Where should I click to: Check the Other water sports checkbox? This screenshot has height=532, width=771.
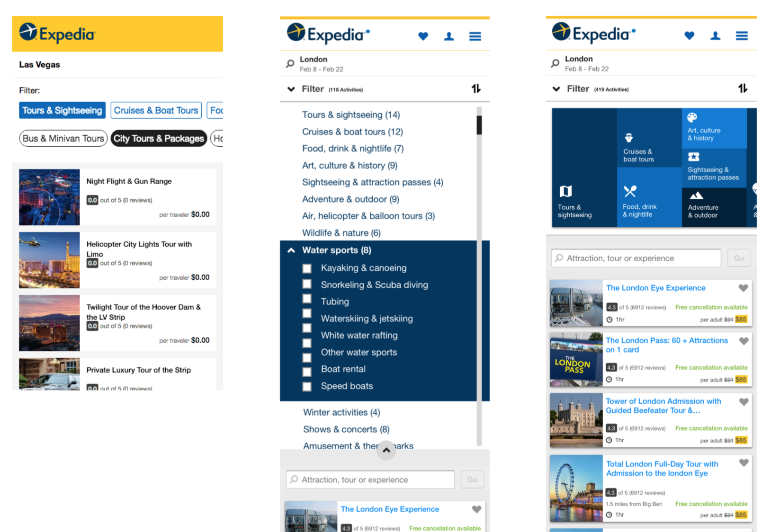click(x=307, y=343)
